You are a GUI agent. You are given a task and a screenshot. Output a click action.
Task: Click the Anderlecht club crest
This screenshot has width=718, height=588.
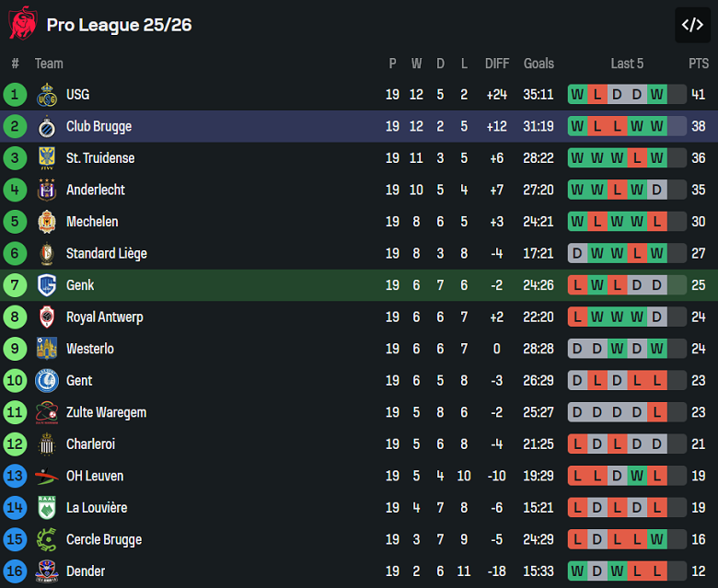(47, 190)
